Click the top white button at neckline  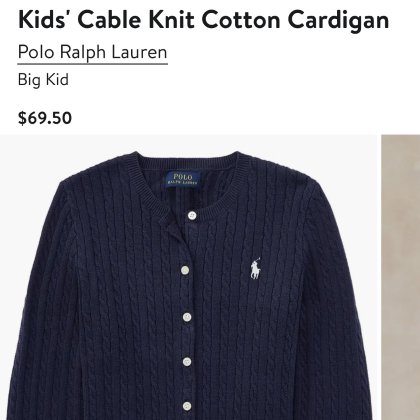click(192, 215)
